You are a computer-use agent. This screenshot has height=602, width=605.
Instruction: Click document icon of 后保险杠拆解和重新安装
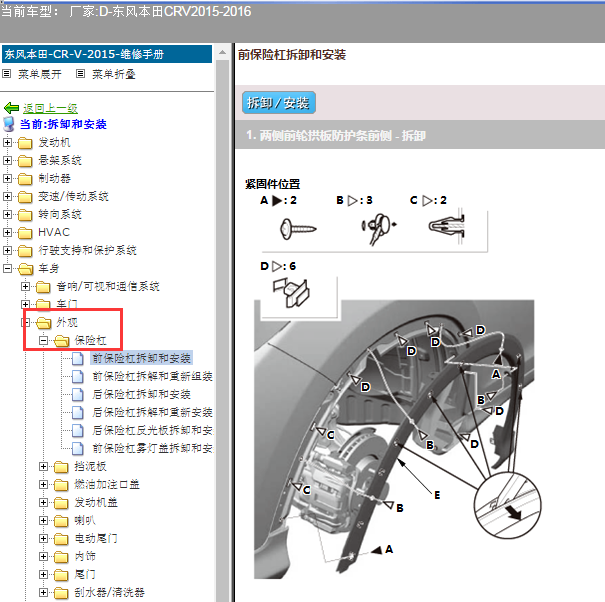coord(78,413)
